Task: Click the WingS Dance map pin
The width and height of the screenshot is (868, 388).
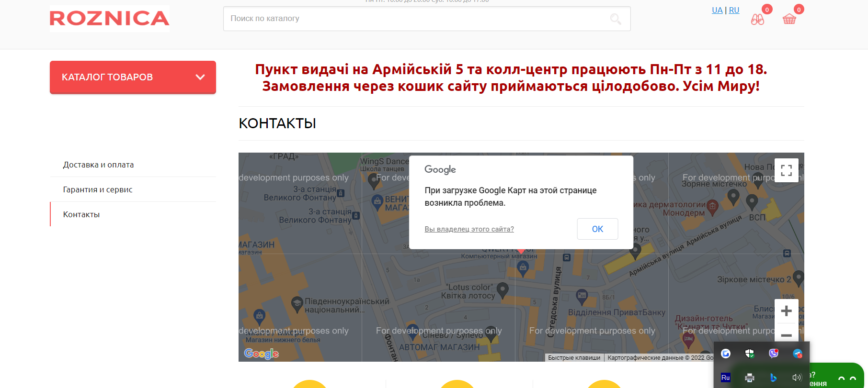Action: tap(374, 181)
